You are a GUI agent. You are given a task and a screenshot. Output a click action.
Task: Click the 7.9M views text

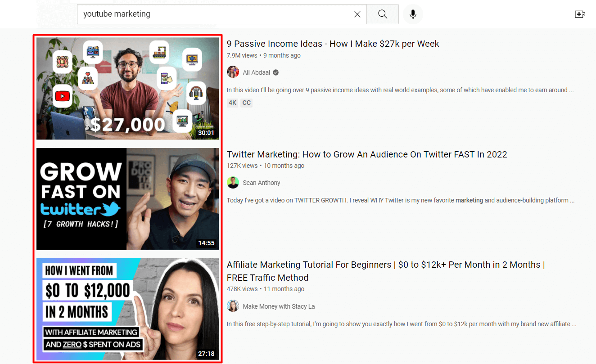(242, 55)
